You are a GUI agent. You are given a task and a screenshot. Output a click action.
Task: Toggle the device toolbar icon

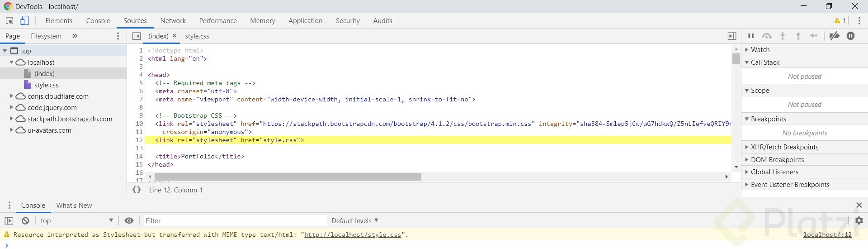(x=25, y=21)
